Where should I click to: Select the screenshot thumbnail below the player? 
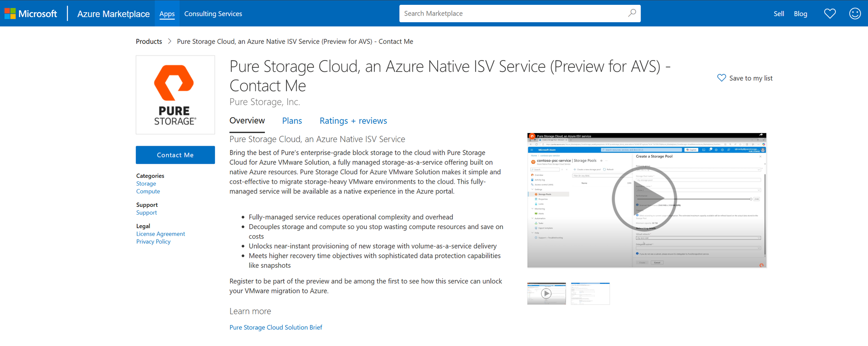(590, 293)
